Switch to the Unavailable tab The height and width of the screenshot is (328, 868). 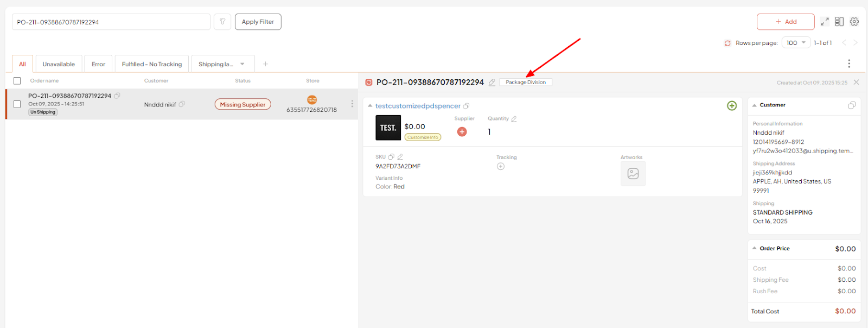[59, 64]
